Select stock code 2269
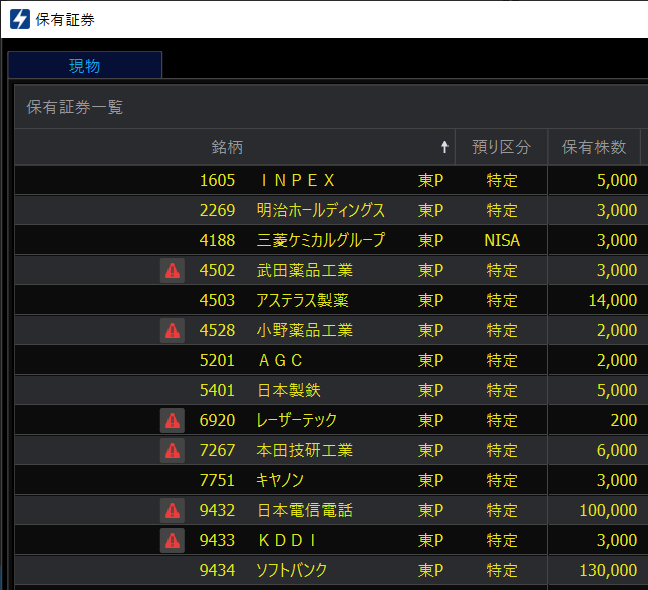This screenshot has width=648, height=590. coord(217,211)
